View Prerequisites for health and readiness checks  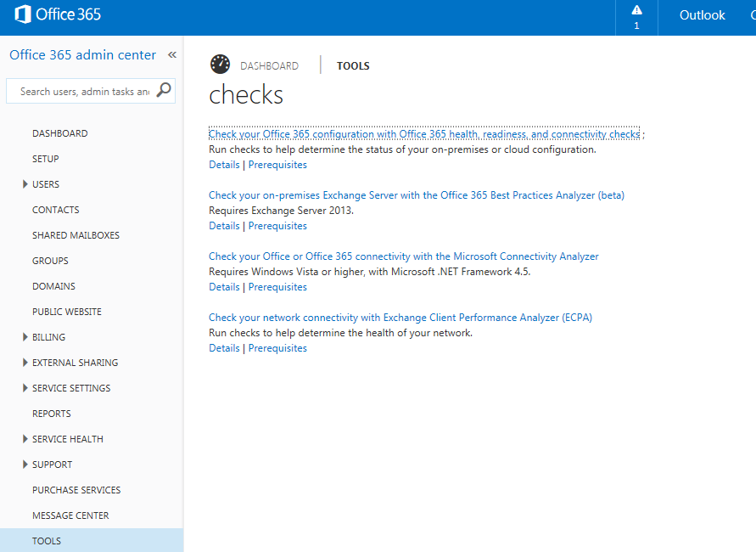pyautogui.click(x=277, y=165)
